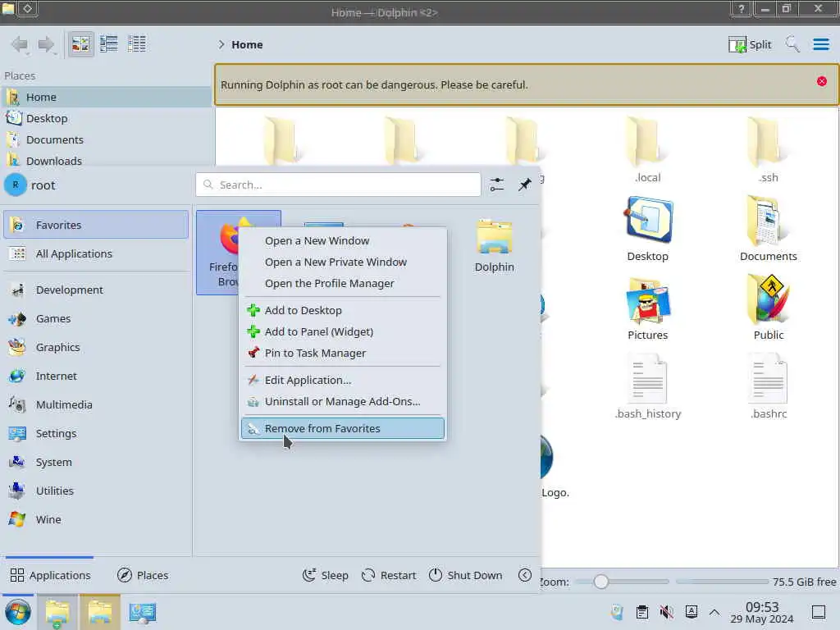Switch to the launcher Places tab

pyautogui.click(x=143, y=575)
